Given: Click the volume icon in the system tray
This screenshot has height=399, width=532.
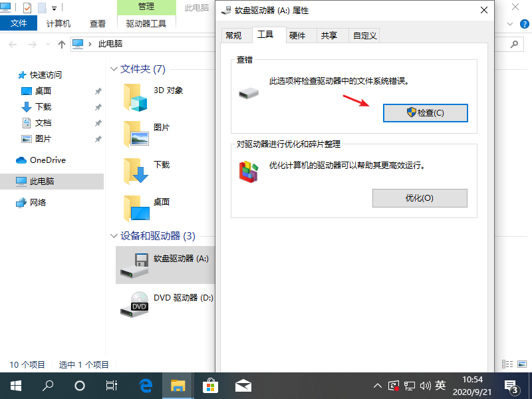Looking at the screenshot, I should (x=424, y=385).
